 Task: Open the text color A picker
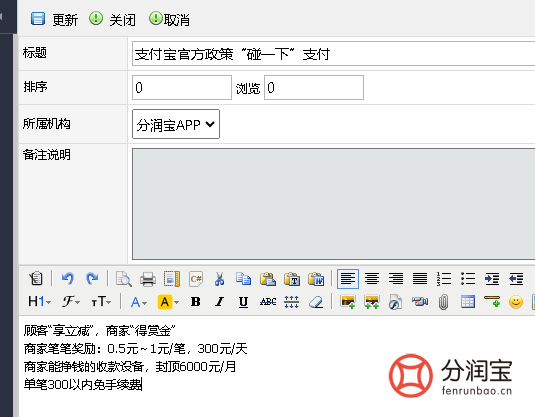139,302
